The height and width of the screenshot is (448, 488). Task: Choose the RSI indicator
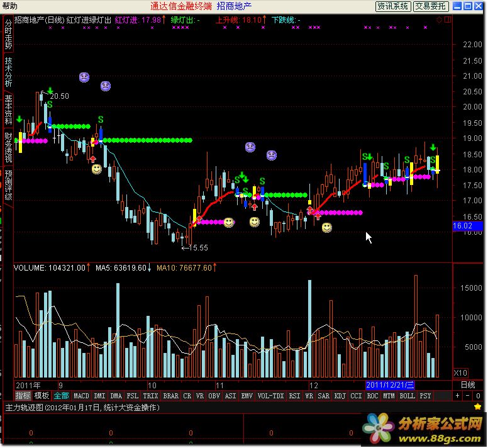click(x=294, y=395)
